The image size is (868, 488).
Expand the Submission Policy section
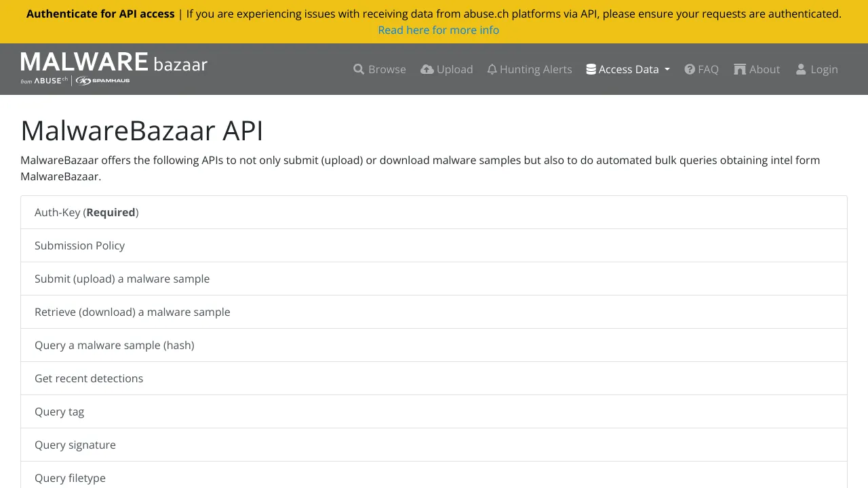pyautogui.click(x=434, y=245)
